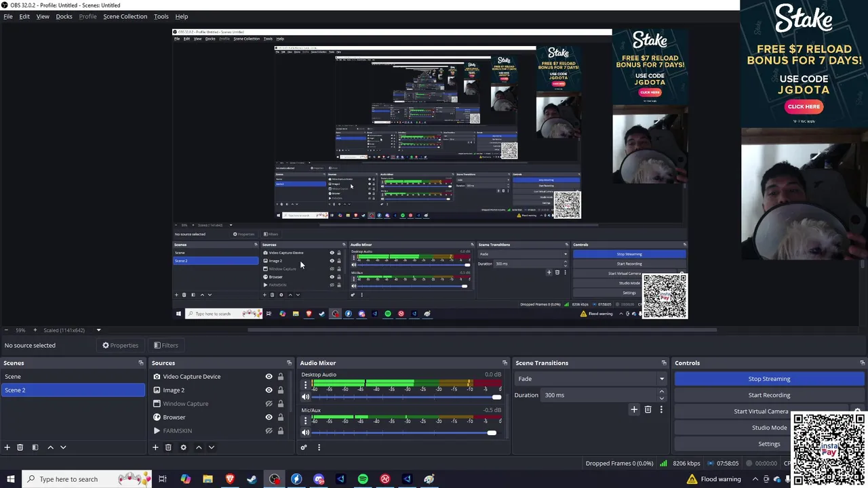Viewport: 868px width, 488px height.
Task: Open the View menu
Action: 43,16
